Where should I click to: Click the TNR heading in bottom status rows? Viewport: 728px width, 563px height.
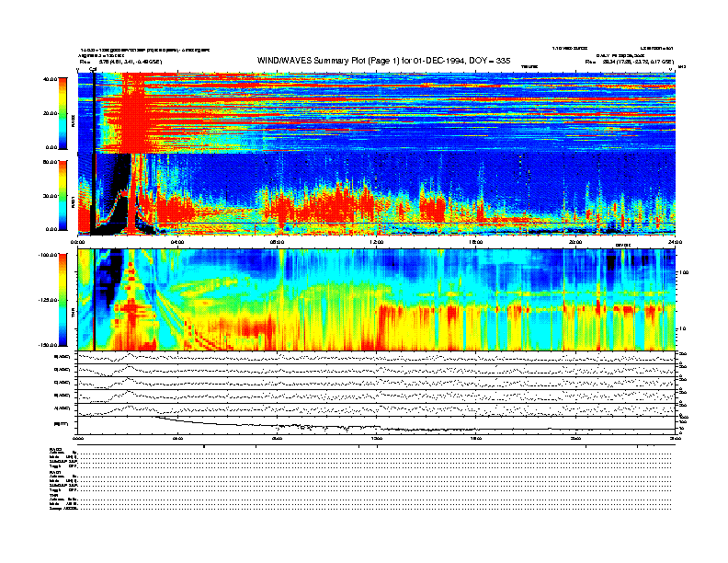[52, 495]
